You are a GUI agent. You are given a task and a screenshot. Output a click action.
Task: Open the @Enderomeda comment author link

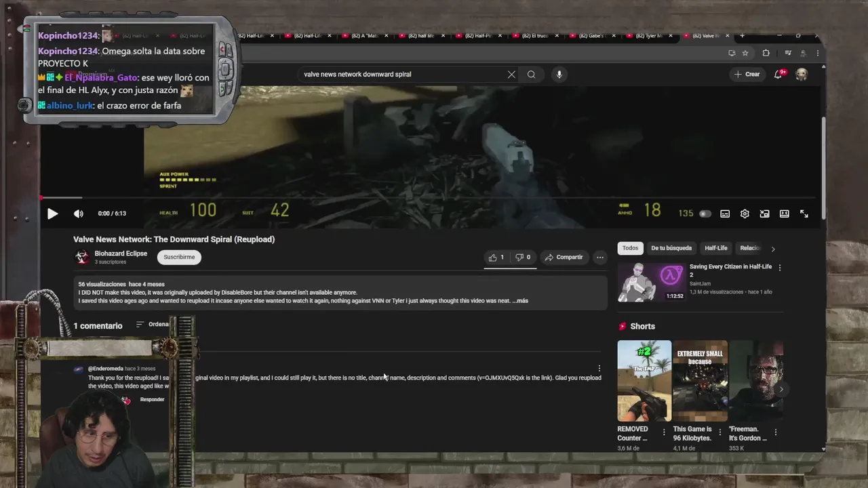(106, 369)
